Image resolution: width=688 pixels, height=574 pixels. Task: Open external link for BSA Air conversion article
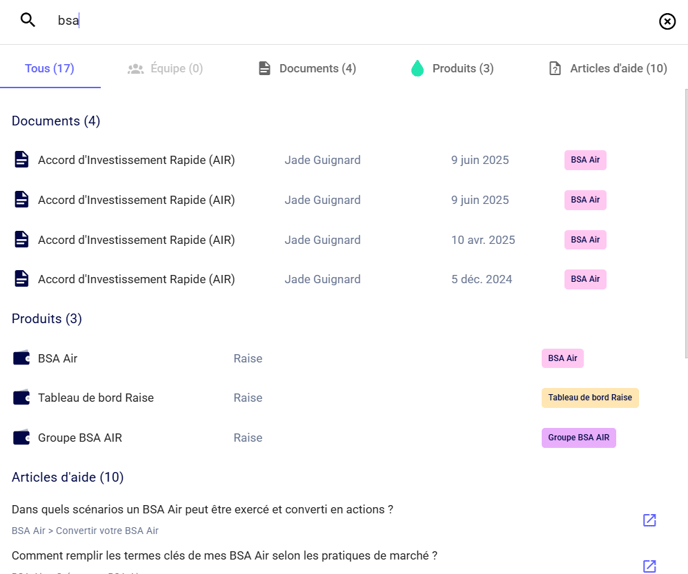tap(649, 520)
